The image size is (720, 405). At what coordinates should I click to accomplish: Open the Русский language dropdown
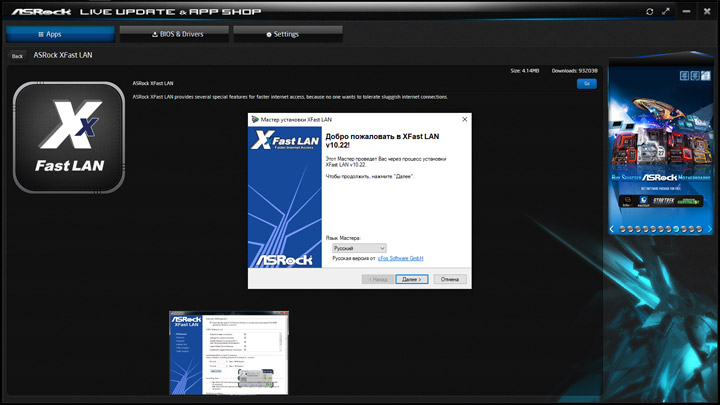[x=359, y=248]
